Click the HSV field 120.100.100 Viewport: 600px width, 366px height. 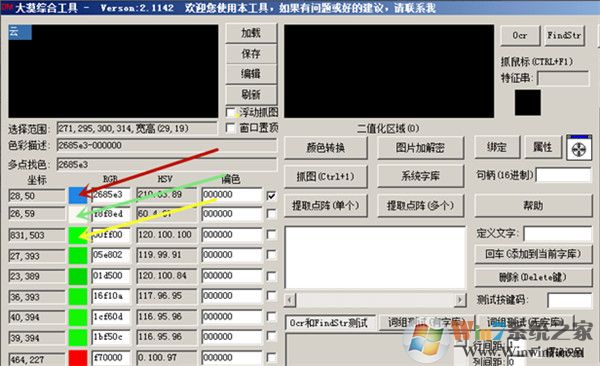[x=166, y=234]
